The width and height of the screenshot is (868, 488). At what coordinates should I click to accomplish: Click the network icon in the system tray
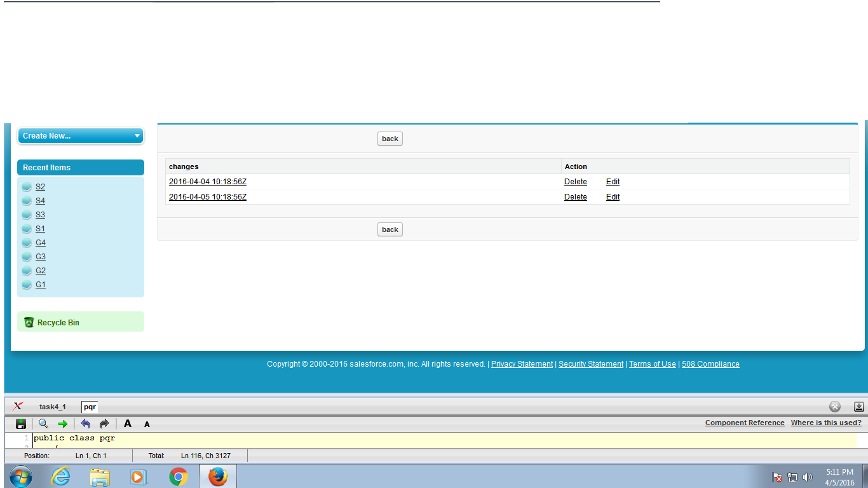point(792,477)
